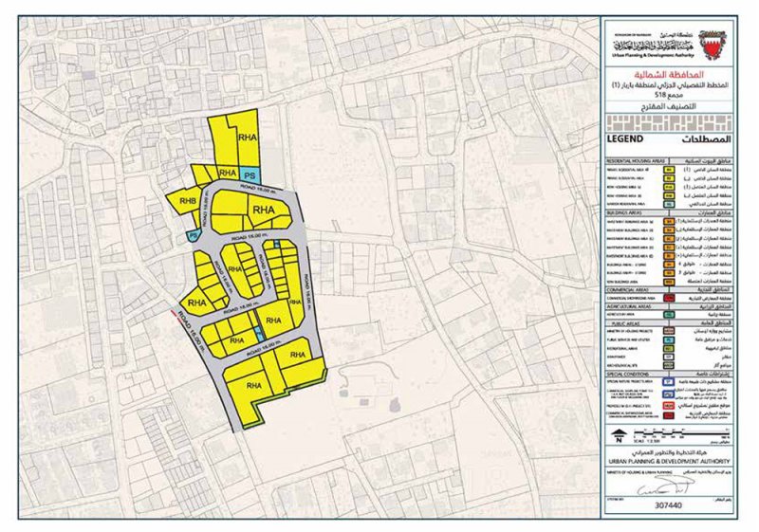The width and height of the screenshot is (759, 532).
Task: Click the Urban Planning Authority calligraphy logo
Action: 653,44
